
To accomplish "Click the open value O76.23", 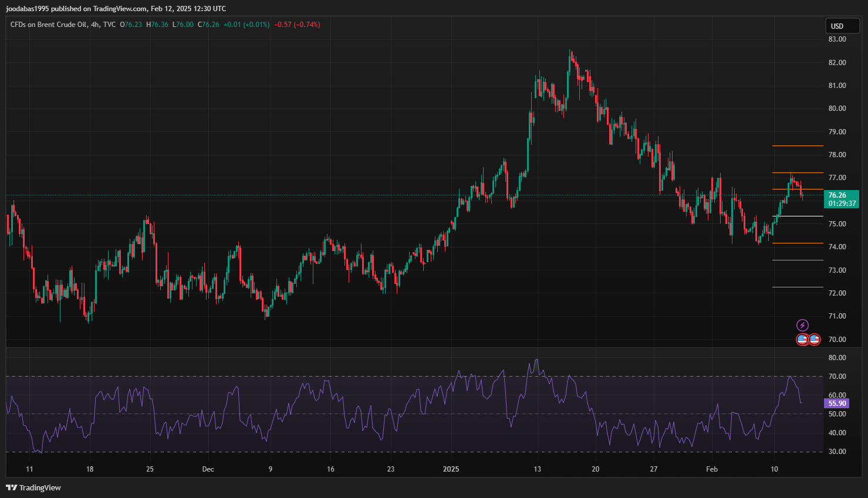I will [x=131, y=25].
